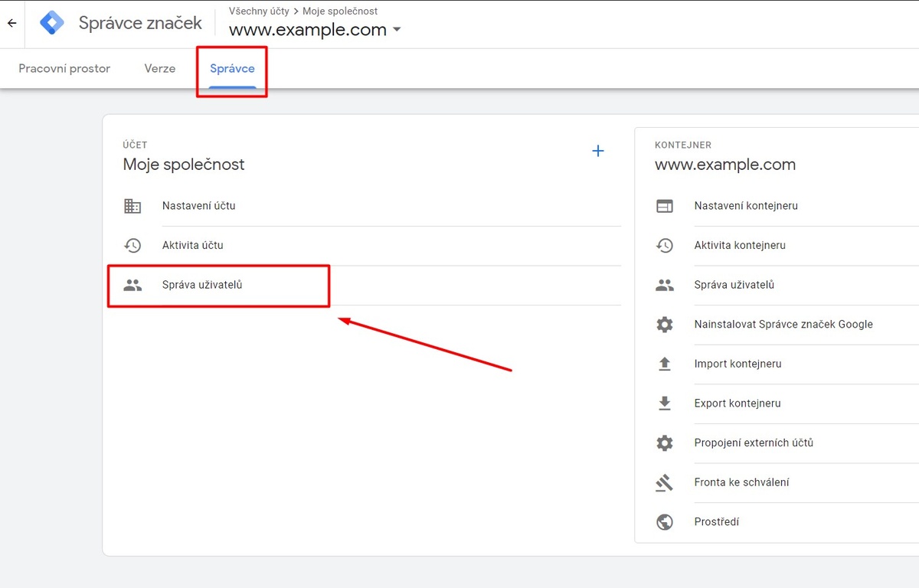Open Všechny účty breadcrumb link

coord(259,11)
